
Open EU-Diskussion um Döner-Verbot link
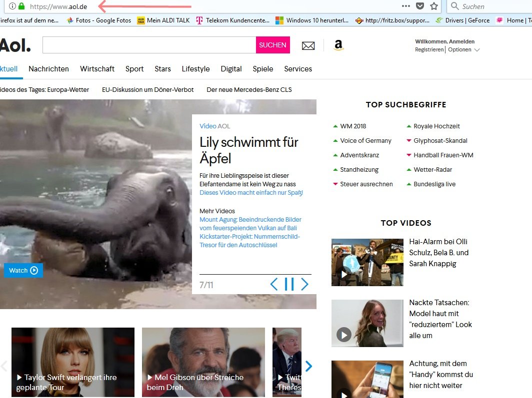(147, 90)
